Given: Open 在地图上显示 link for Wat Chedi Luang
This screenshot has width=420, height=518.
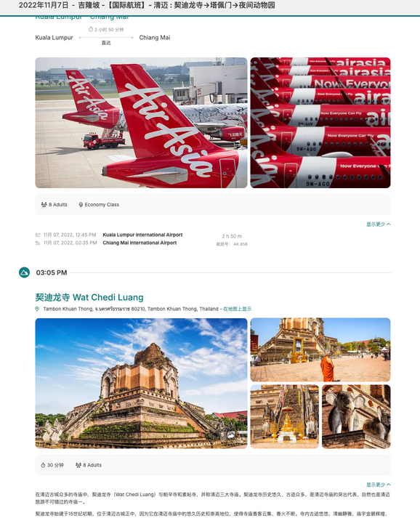Looking at the screenshot, I should (x=238, y=309).
